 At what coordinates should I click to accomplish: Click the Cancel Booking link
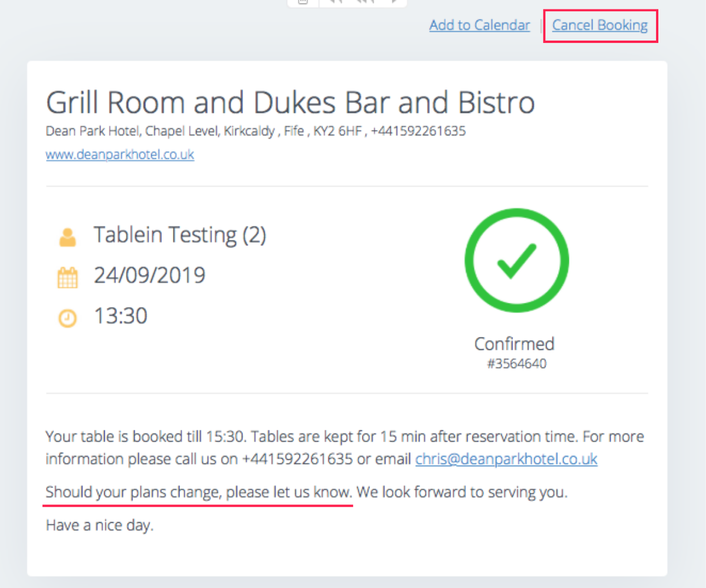pos(600,26)
